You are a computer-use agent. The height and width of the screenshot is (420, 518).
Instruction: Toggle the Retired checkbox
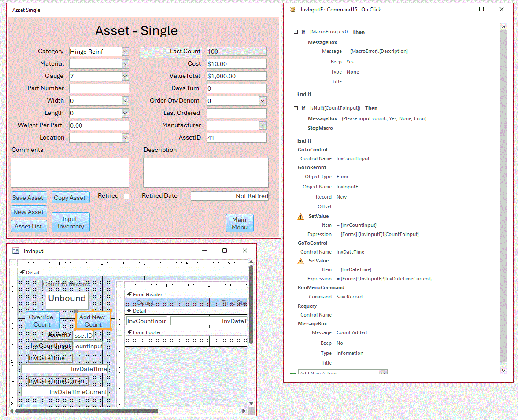click(x=126, y=196)
